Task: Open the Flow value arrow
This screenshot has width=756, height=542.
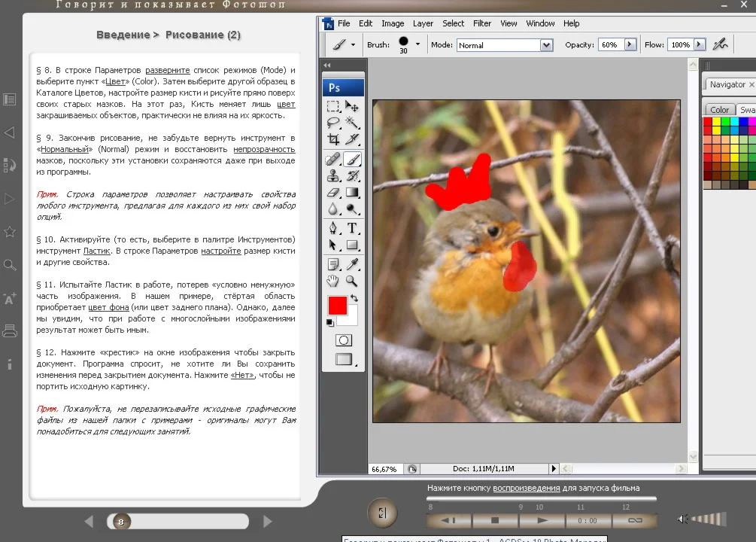Action: [x=700, y=44]
